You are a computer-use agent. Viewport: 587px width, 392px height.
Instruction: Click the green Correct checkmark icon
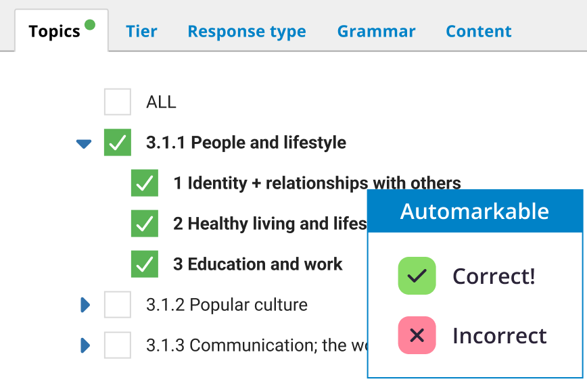(417, 276)
